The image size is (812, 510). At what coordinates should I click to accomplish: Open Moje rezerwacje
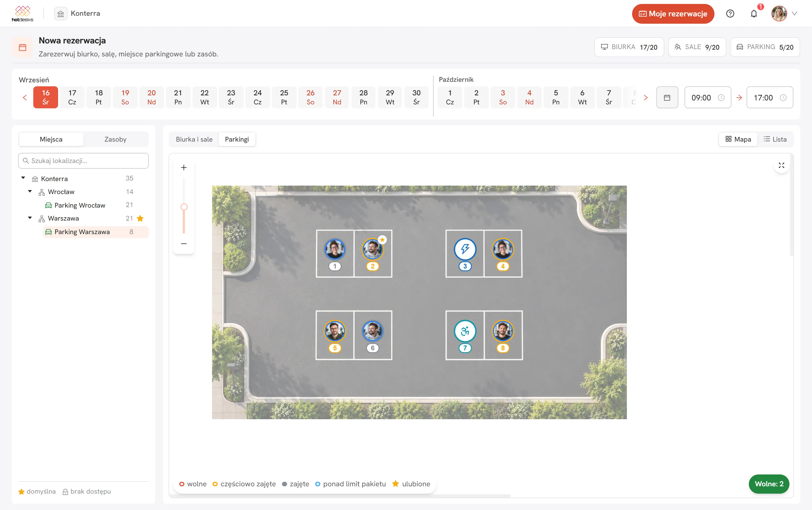673,14
